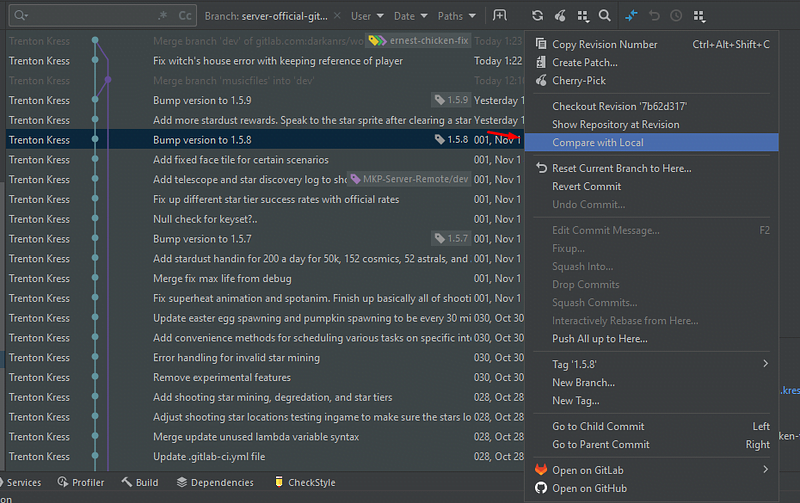The height and width of the screenshot is (503, 800).
Task: Open the User filter dropdown
Action: click(367, 16)
